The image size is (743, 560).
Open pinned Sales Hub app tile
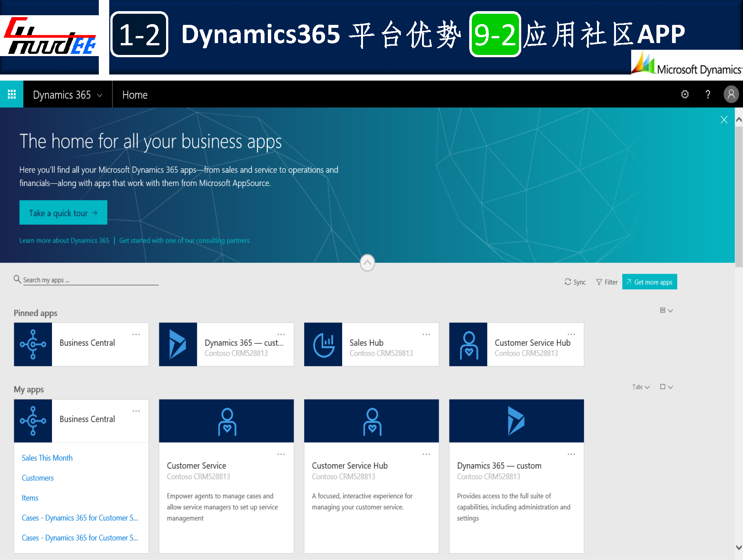[371, 344]
